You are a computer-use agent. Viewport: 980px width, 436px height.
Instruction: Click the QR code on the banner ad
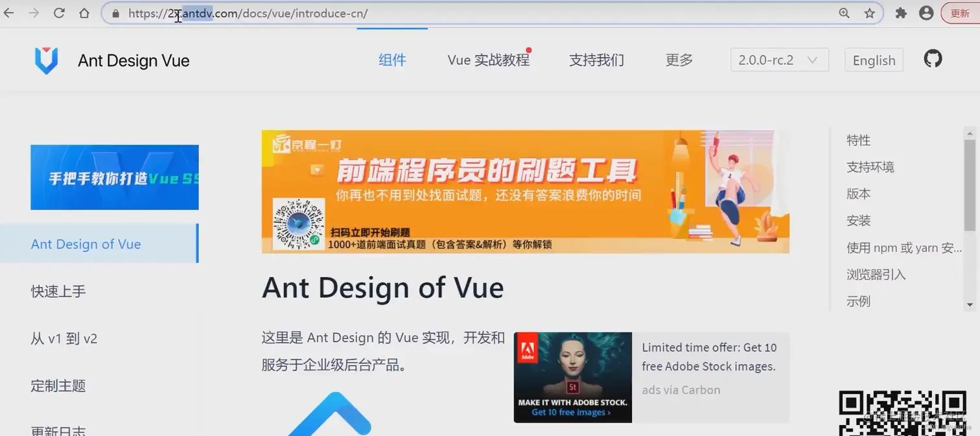(x=299, y=224)
